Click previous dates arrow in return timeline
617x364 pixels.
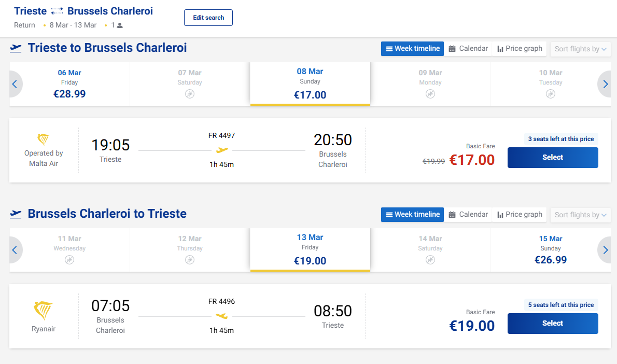click(15, 250)
